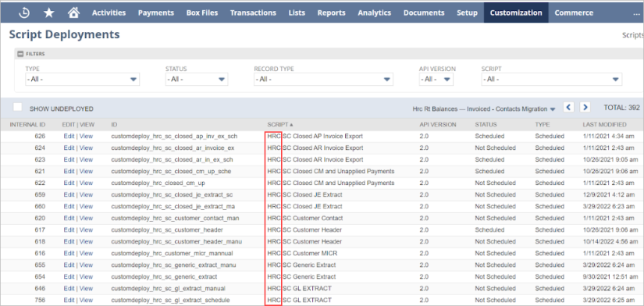Click HRC SC Customer Contact script name

pos(304,218)
